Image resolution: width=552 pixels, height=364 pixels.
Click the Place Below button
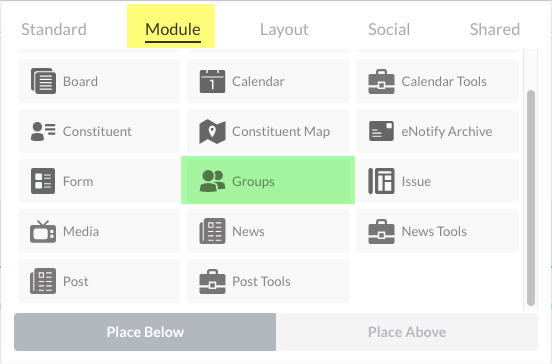coord(145,332)
